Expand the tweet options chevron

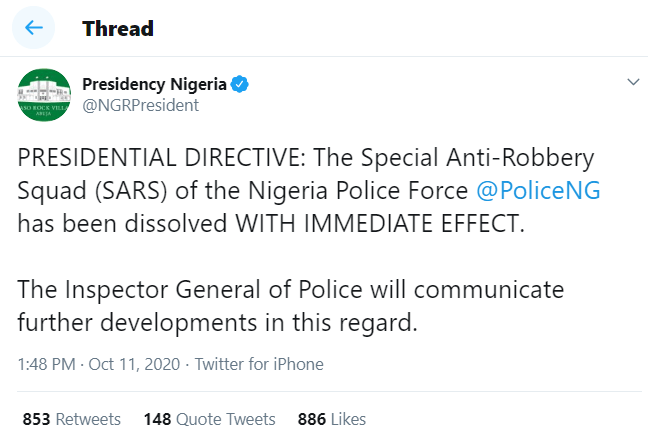631,82
